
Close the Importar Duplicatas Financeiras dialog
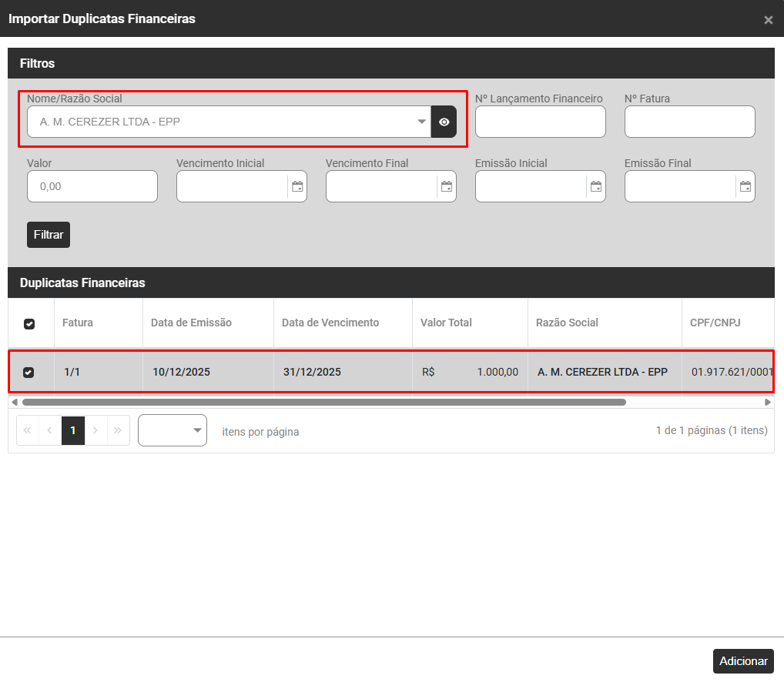(768, 20)
